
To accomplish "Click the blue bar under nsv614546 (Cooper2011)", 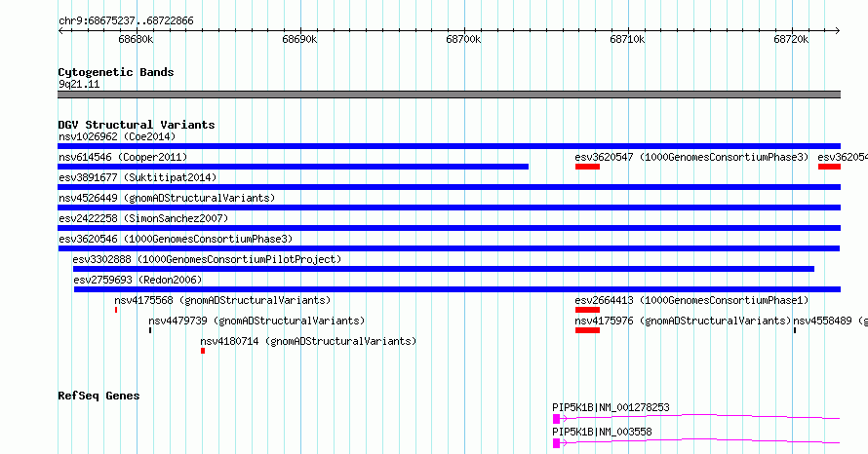I will pyautogui.click(x=293, y=167).
